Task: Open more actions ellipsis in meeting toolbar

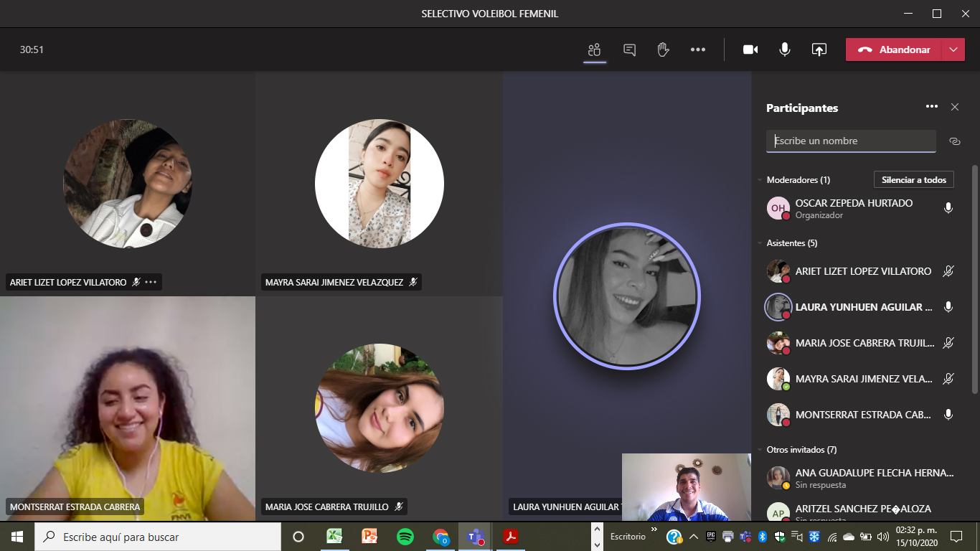Action: coord(698,50)
